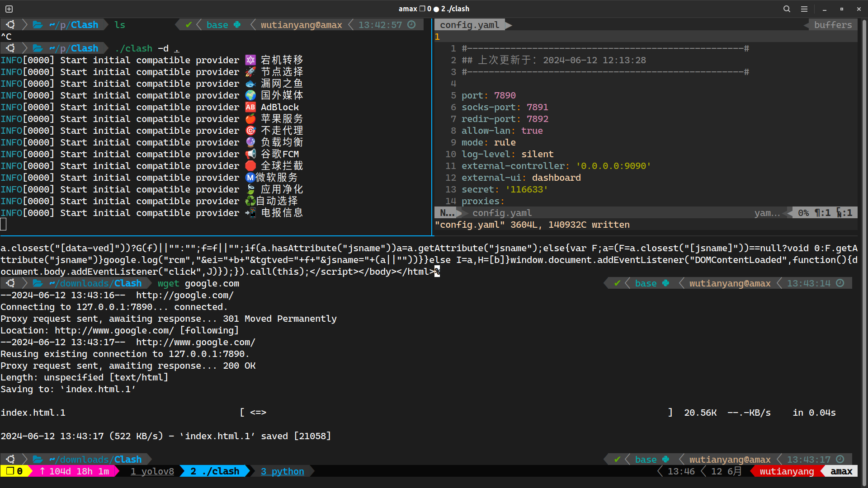Click the yolov8 tab in tmux
Image resolution: width=868 pixels, height=488 pixels.
click(x=152, y=471)
